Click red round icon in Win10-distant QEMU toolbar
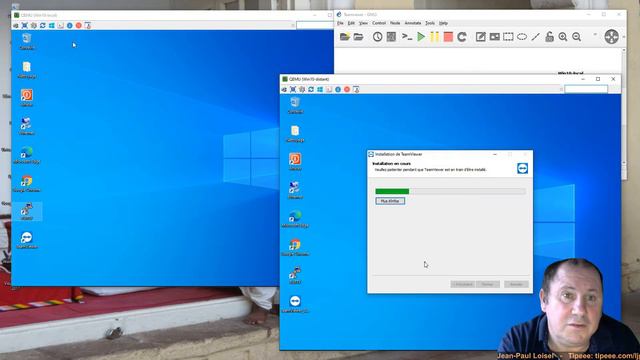The height and width of the screenshot is (360, 640). (347, 89)
